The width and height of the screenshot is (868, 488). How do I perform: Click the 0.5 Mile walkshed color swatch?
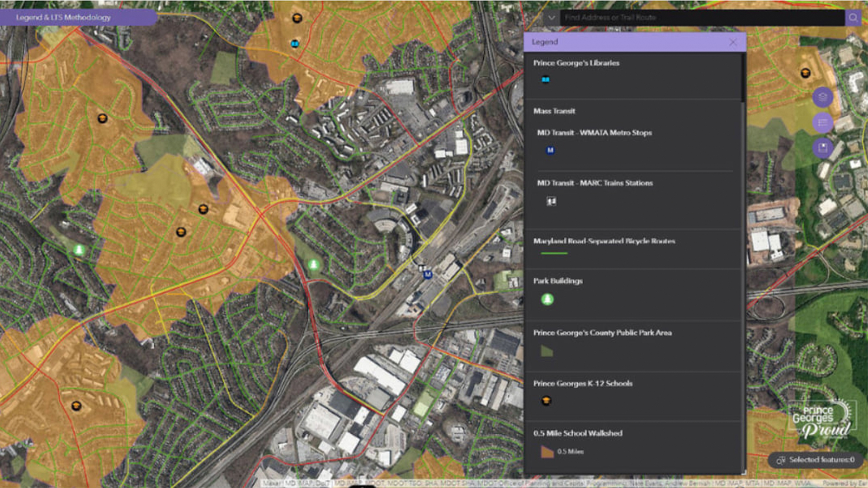(x=547, y=451)
